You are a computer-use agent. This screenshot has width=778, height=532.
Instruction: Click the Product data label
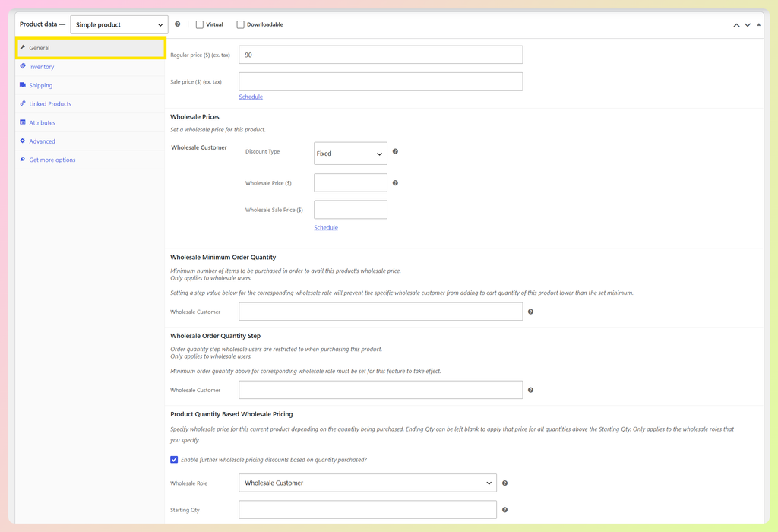coord(43,24)
